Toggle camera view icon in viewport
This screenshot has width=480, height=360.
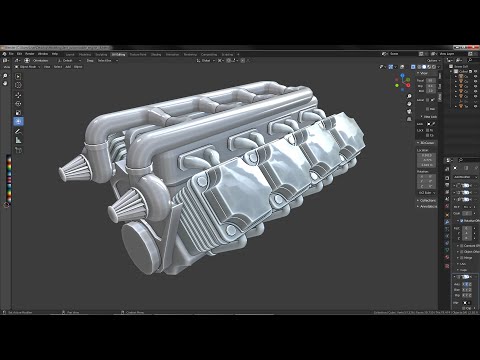[409, 112]
